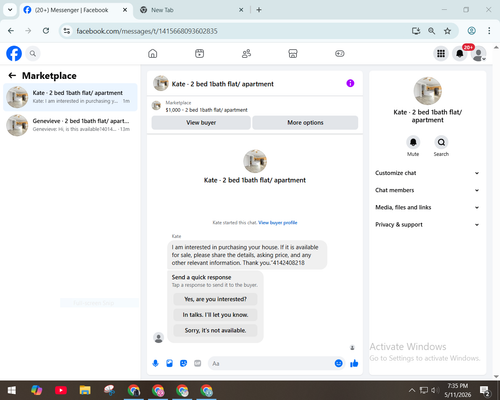
Task: View site information icon in address bar
Action: [x=67, y=31]
